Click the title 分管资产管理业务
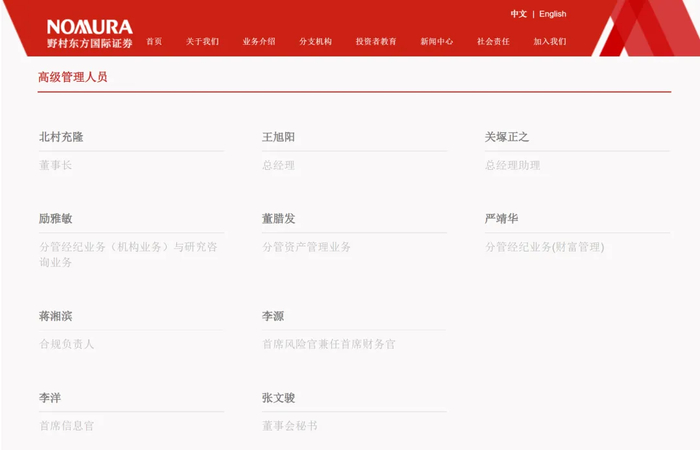 (306, 247)
